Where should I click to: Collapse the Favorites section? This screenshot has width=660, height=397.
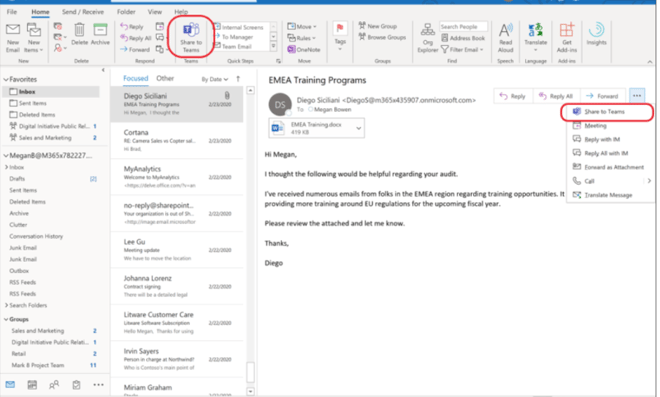pyautogui.click(x=6, y=79)
